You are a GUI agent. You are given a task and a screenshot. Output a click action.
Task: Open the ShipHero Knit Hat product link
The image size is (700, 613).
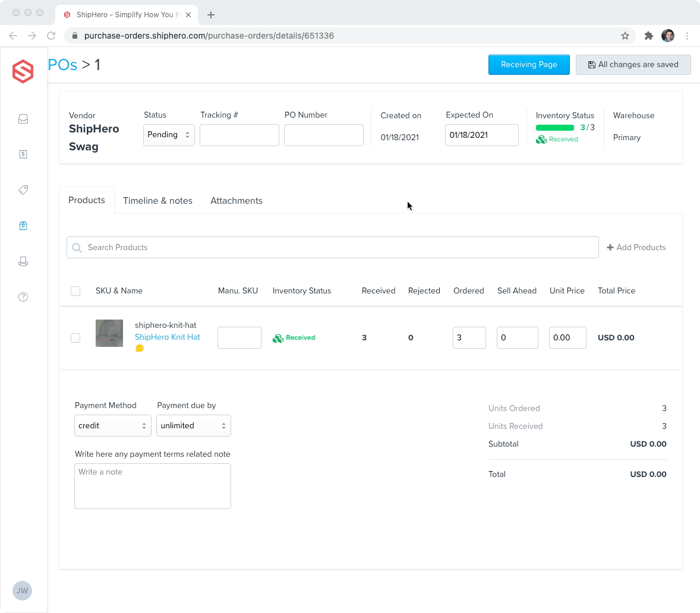tap(168, 337)
